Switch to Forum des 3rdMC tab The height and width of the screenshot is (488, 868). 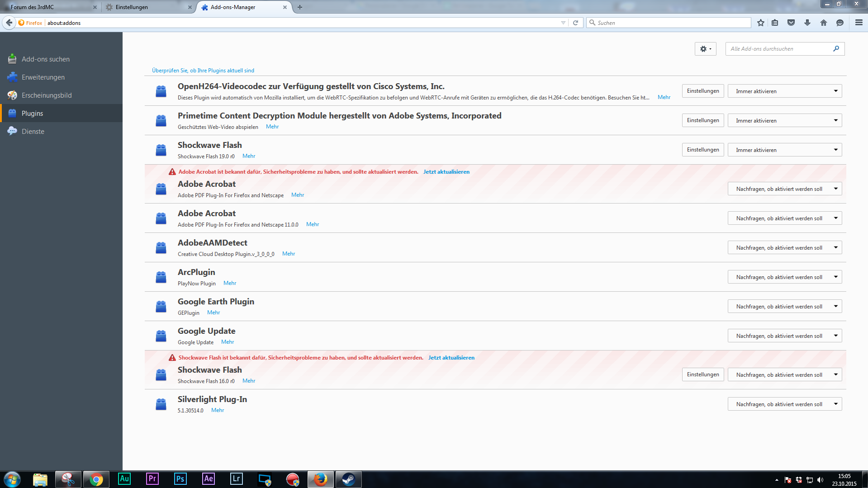tap(49, 7)
